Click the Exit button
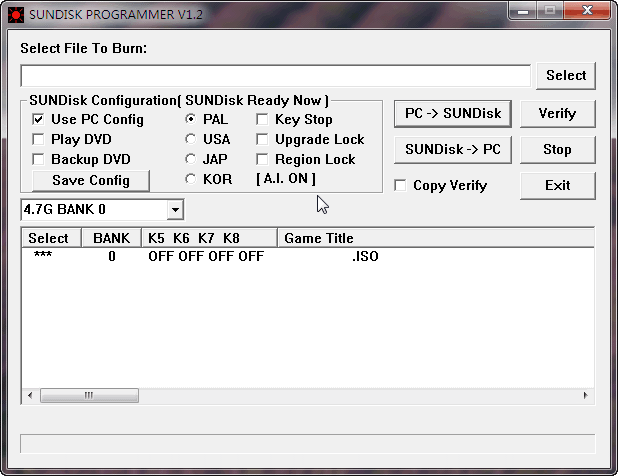The width and height of the screenshot is (618, 476). pyautogui.click(x=558, y=185)
